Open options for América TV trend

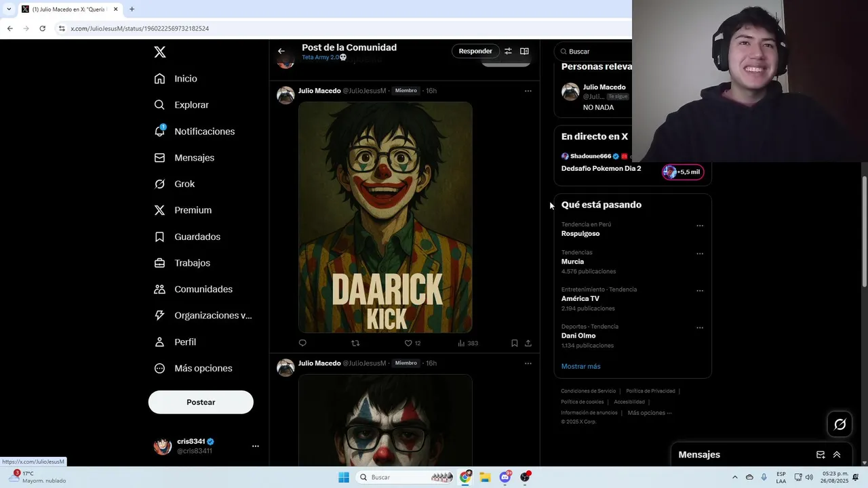[700, 291]
